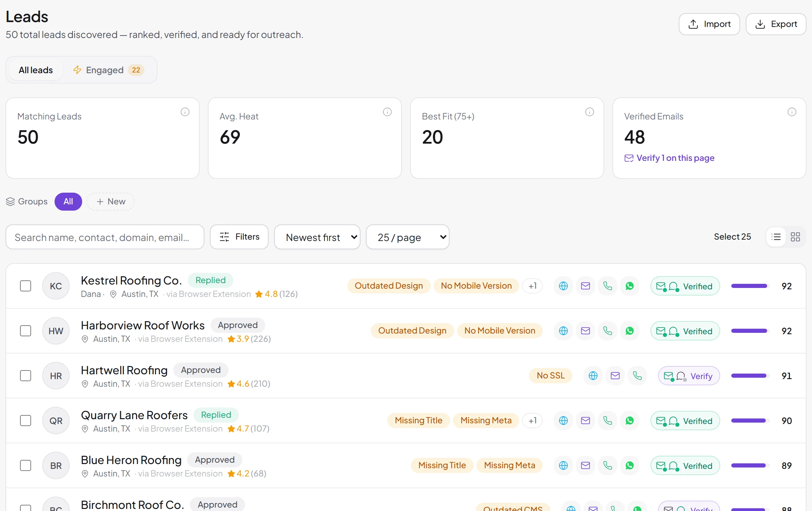Open website globe icon for Kestrel Roofing Co.
This screenshot has height=511, width=812.
(563, 286)
